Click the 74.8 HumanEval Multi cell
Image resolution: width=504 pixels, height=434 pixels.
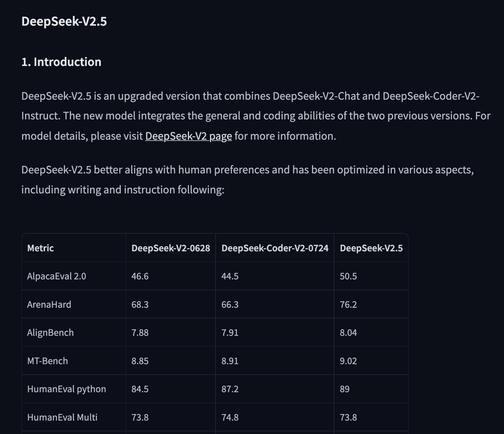[230, 417]
